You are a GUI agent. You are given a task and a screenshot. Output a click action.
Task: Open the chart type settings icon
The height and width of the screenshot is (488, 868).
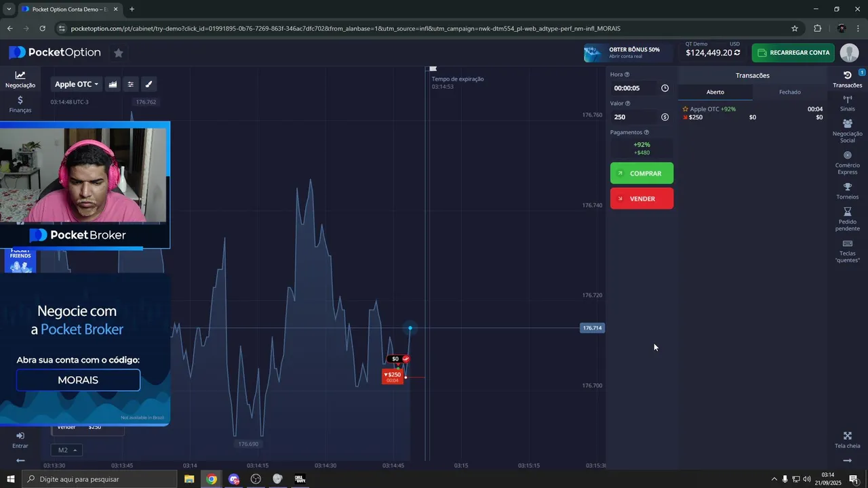[x=113, y=84]
